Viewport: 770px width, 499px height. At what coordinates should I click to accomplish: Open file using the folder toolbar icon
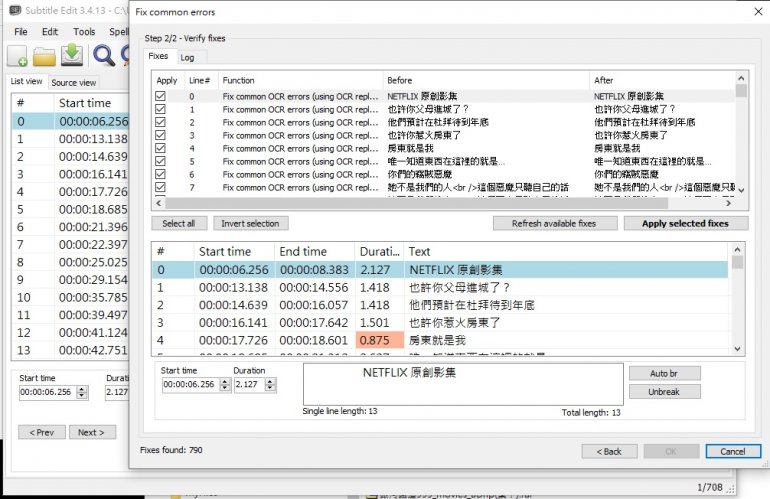coord(44,56)
